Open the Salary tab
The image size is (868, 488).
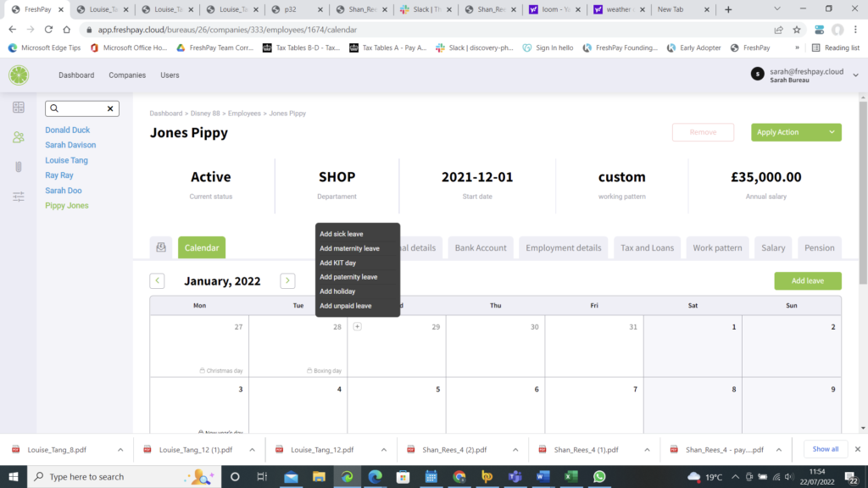pyautogui.click(x=773, y=247)
